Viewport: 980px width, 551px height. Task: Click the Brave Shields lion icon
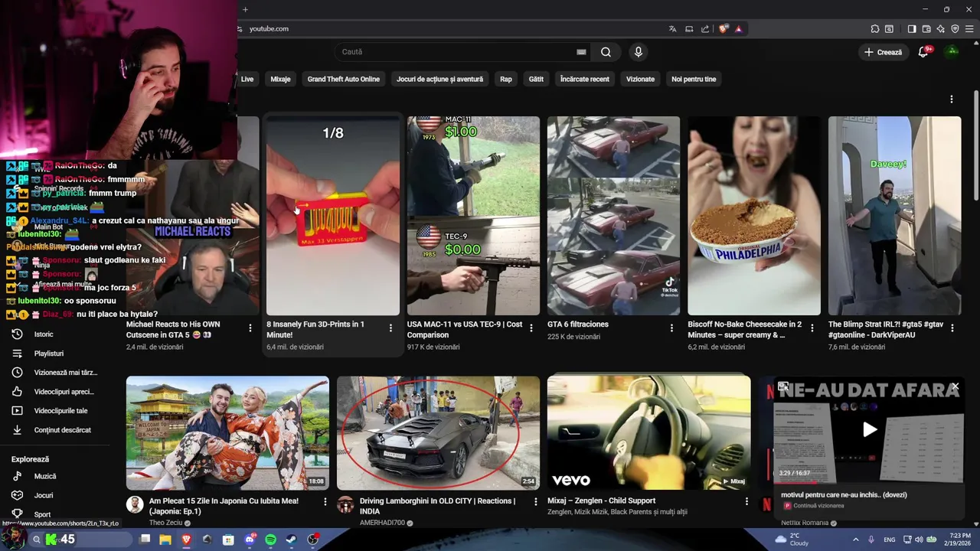[724, 29]
